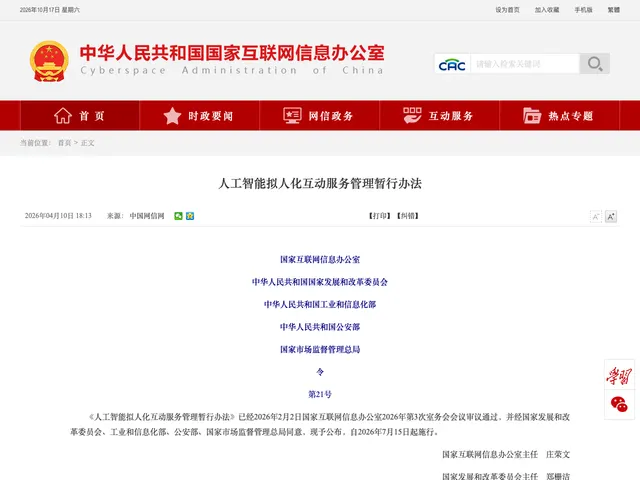
Task: Click the national emblem logo
Action: [x=49, y=61]
